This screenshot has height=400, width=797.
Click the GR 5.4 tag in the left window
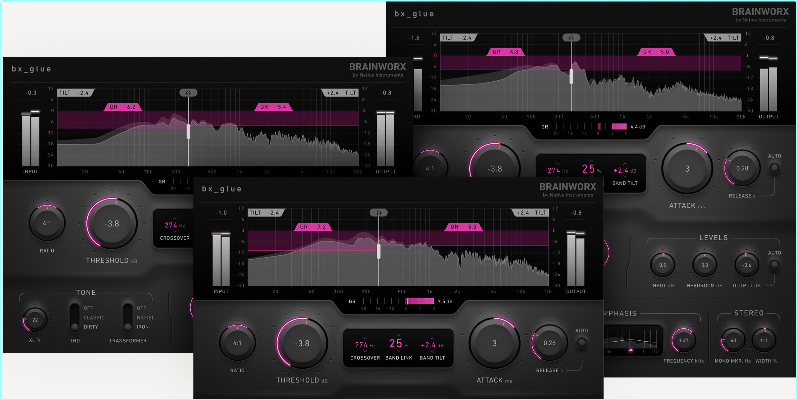coord(273,107)
